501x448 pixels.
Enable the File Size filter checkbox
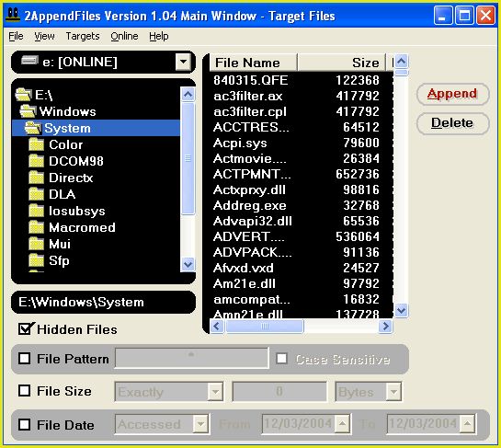[x=25, y=391]
